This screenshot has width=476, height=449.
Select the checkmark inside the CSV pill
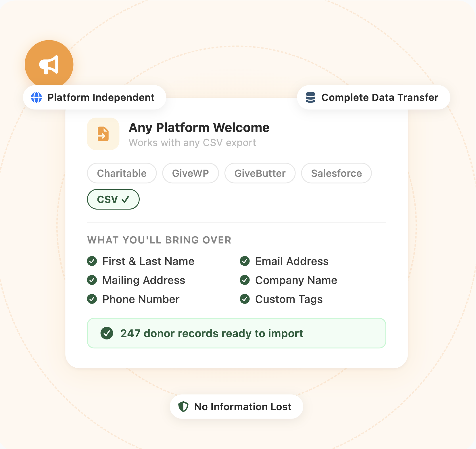tap(125, 199)
